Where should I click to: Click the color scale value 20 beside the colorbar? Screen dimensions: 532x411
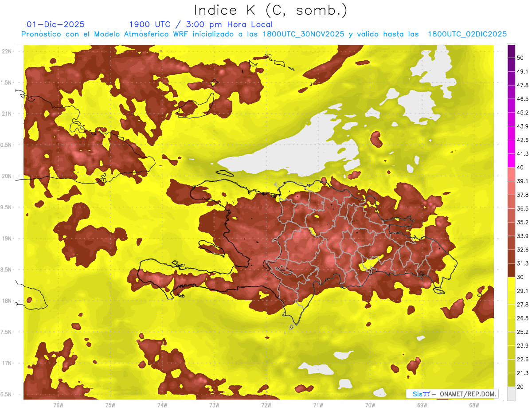pyautogui.click(x=521, y=387)
